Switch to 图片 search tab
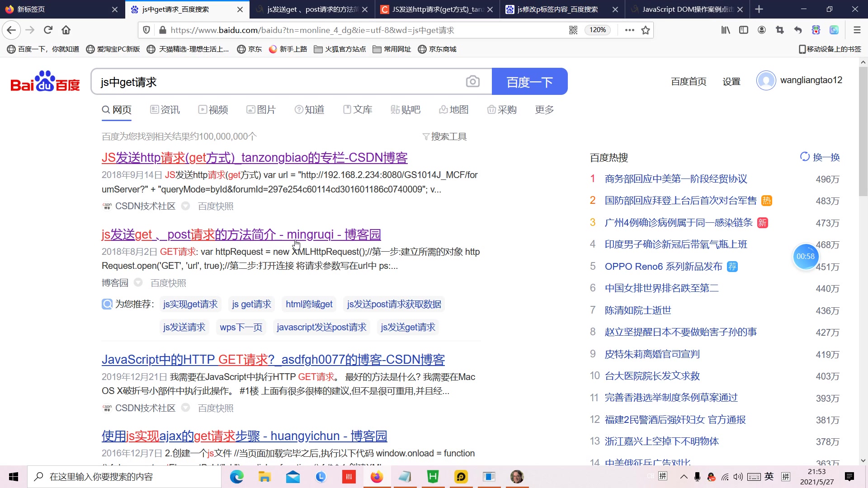 click(x=261, y=110)
